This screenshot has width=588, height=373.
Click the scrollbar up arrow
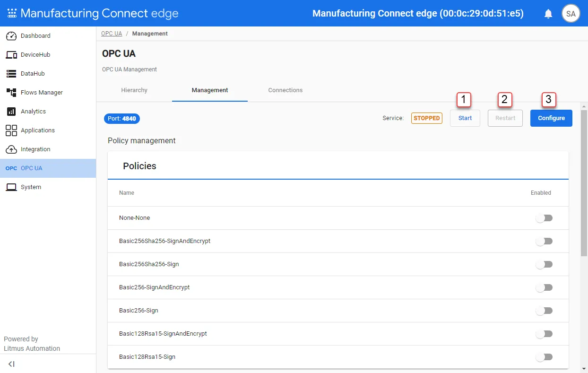pyautogui.click(x=584, y=105)
